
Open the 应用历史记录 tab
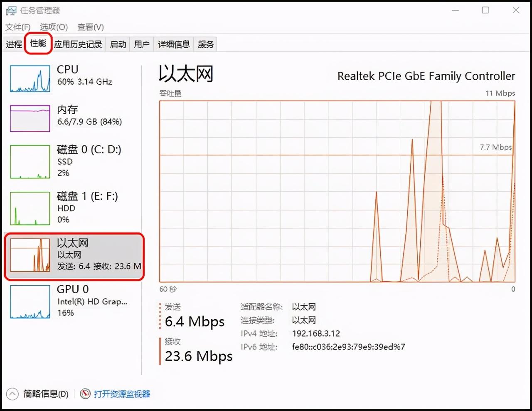tap(78, 44)
